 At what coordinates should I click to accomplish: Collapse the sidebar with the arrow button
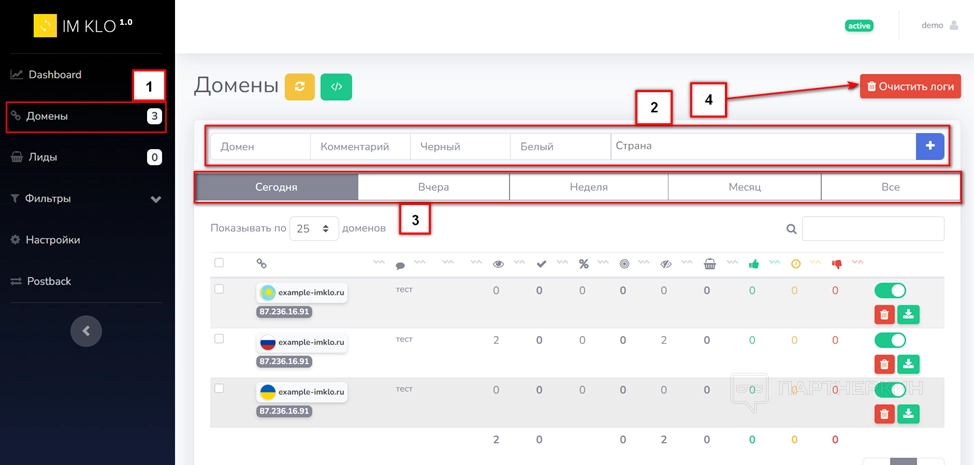[x=86, y=331]
